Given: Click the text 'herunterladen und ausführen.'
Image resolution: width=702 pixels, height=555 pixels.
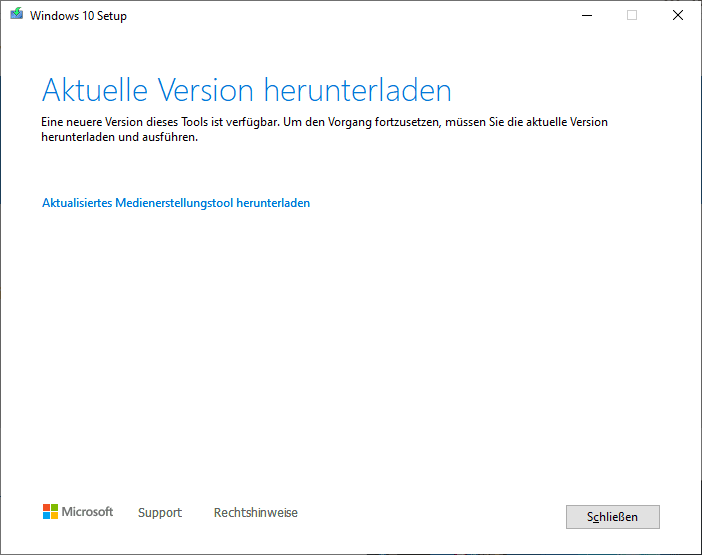Looking at the screenshot, I should [x=120, y=137].
